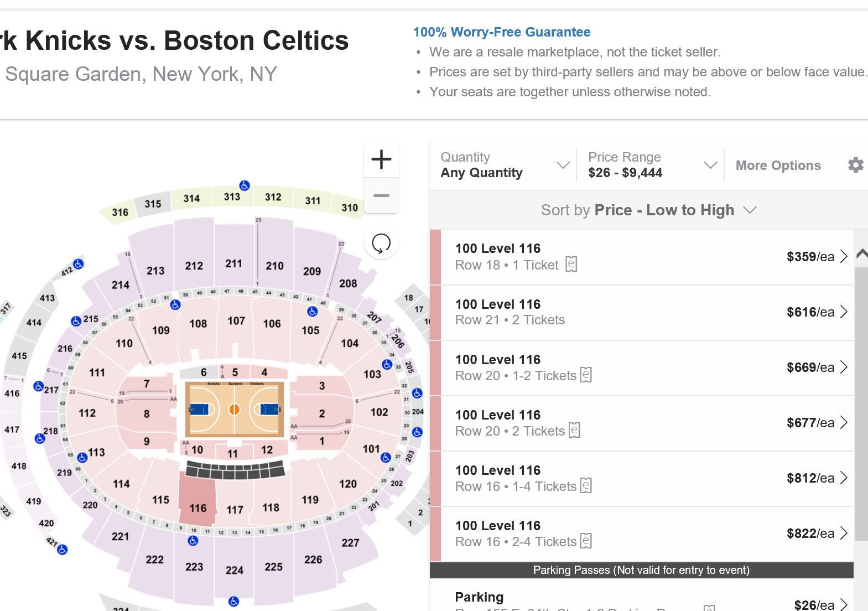The image size is (868, 611).
Task: Choose section 224 on the map
Action: pos(235,570)
